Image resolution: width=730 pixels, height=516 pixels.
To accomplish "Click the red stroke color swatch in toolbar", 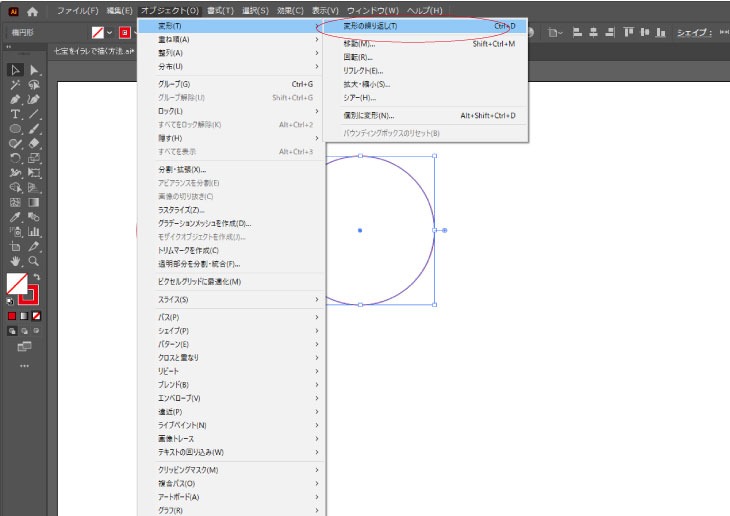I will pyautogui.click(x=27, y=295).
